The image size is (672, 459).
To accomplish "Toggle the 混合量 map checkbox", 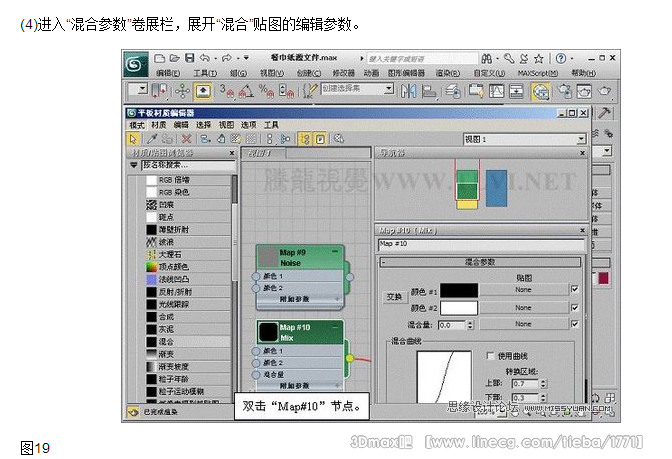I will click(x=575, y=324).
